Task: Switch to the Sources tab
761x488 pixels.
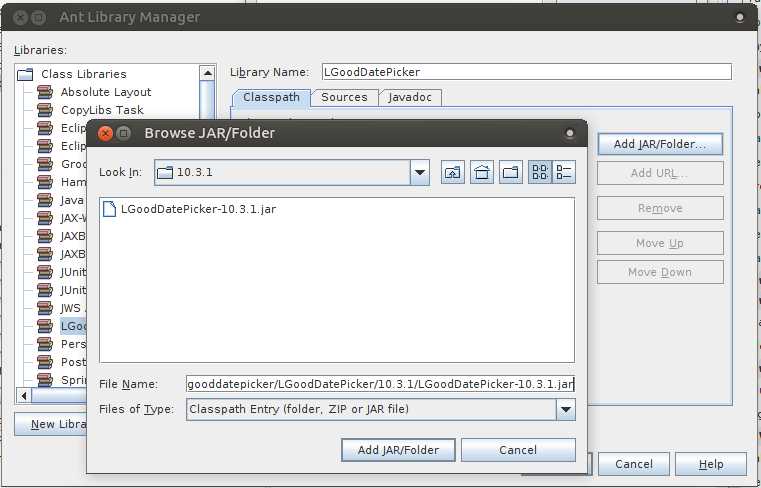Action: click(344, 98)
